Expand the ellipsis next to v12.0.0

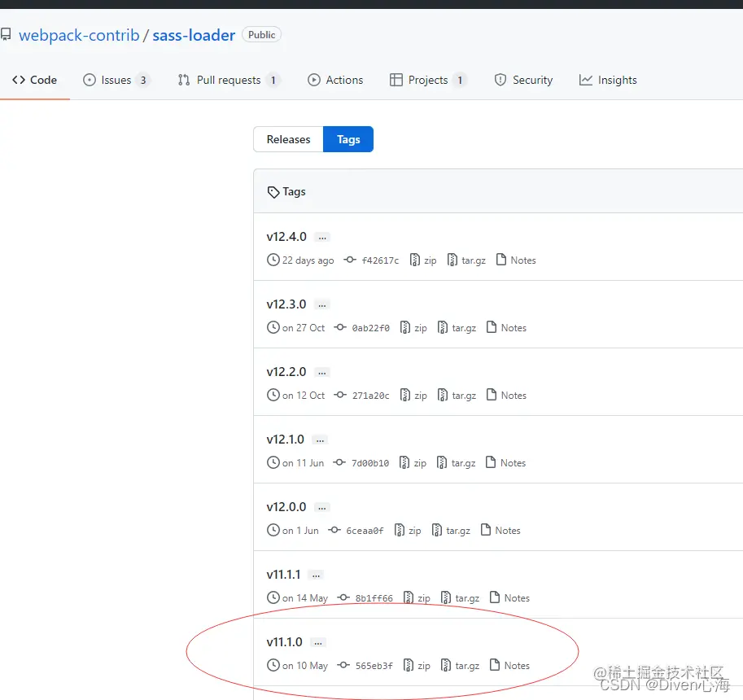point(322,508)
